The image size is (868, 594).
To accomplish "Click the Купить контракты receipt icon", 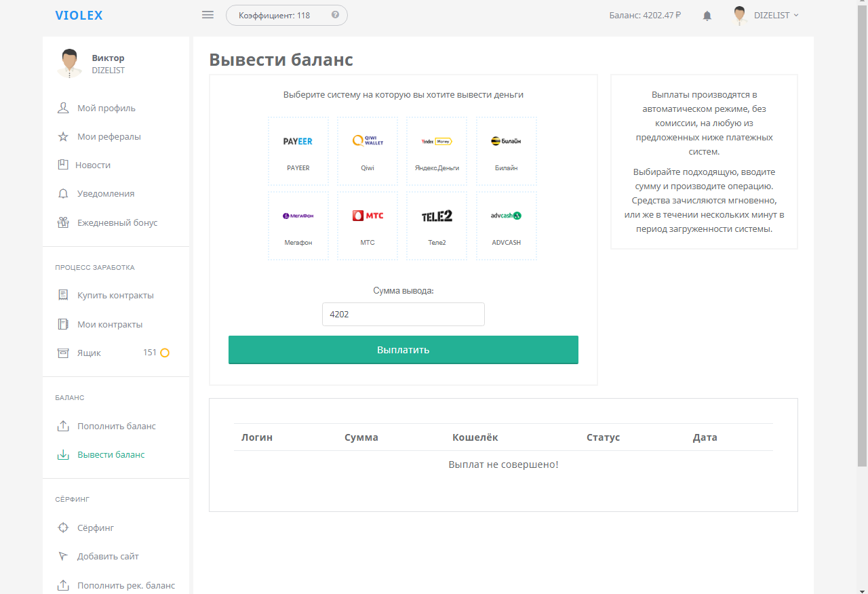I will [63, 296].
